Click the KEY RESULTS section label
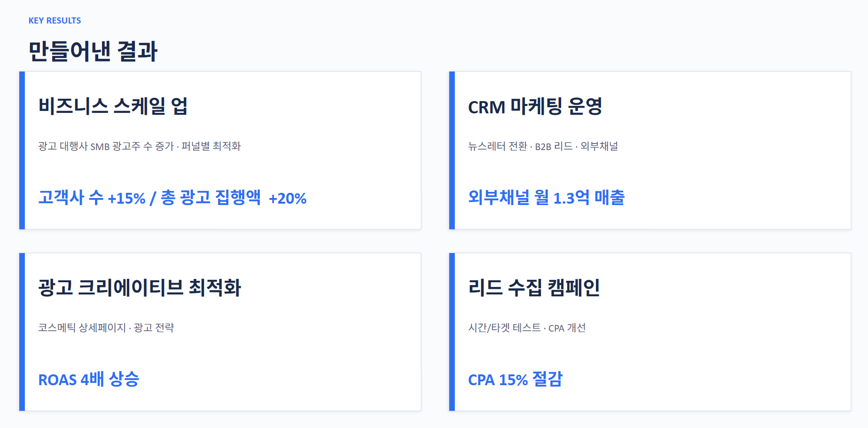The width and height of the screenshot is (868, 428). [55, 21]
